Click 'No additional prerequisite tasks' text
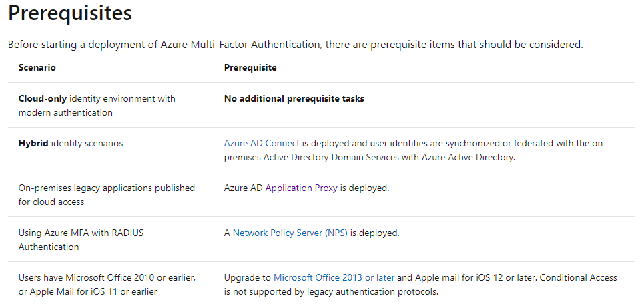The image size is (644, 306). (x=294, y=99)
